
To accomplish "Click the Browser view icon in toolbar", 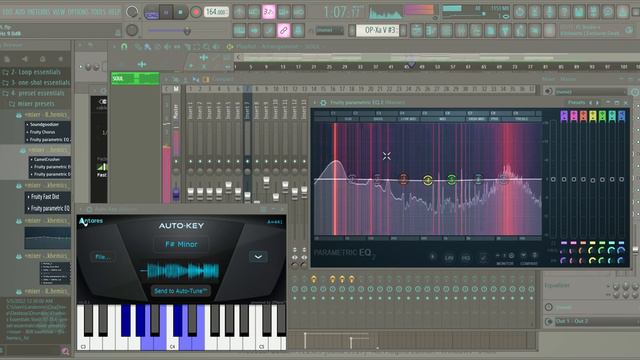I will tap(476, 30).
